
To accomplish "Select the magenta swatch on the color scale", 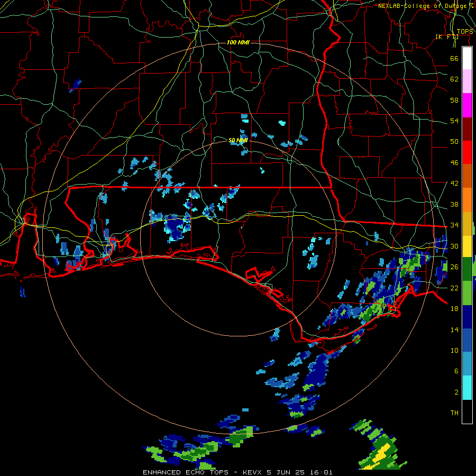I will (467, 105).
